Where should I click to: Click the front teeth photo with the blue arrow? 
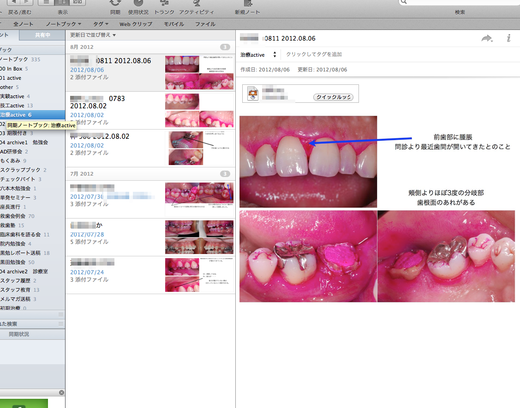308,162
